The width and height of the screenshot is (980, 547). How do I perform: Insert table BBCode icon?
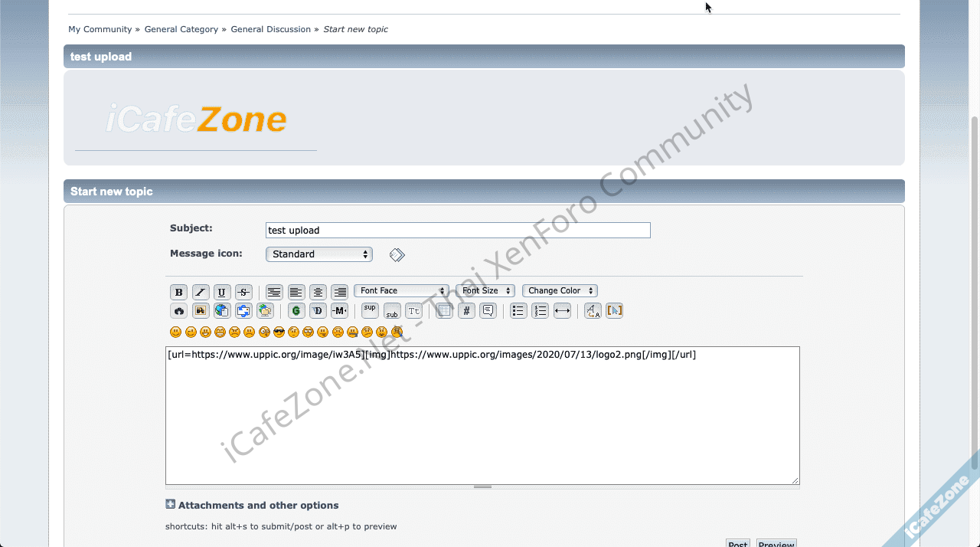pyautogui.click(x=444, y=311)
